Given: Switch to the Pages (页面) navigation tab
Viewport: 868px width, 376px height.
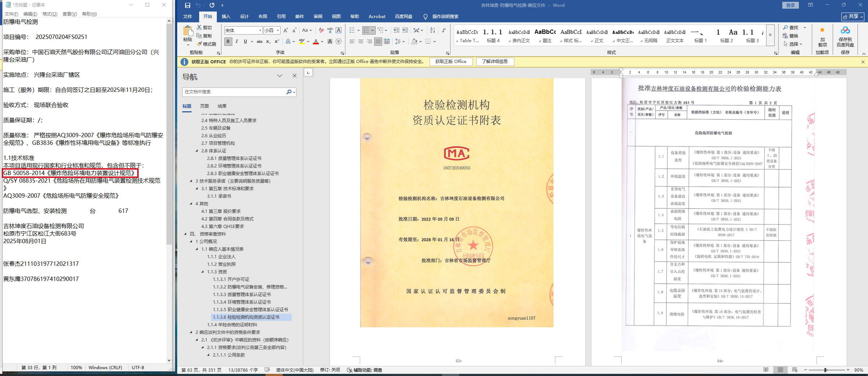Looking at the screenshot, I should pyautogui.click(x=204, y=106).
